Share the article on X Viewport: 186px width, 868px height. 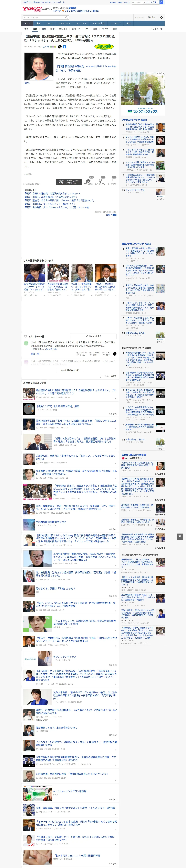(x=60, y=47)
